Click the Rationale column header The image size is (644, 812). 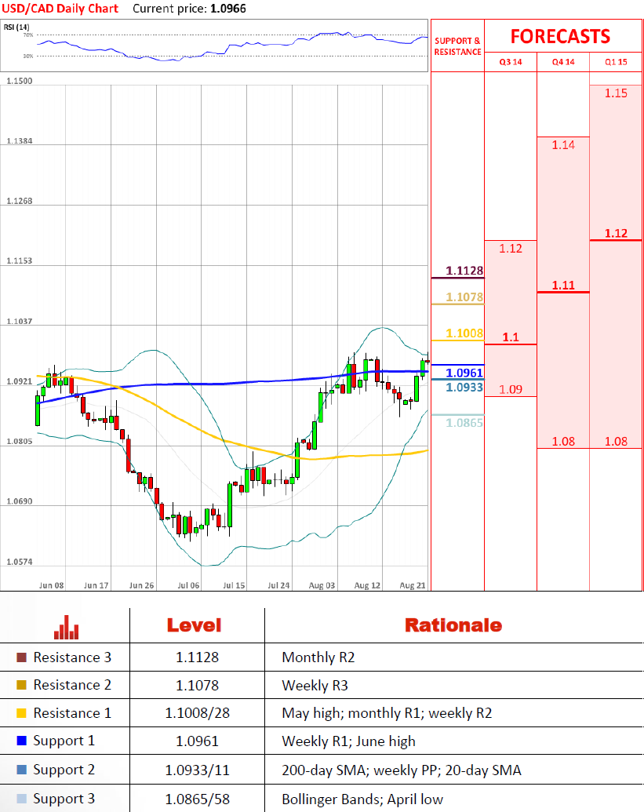click(453, 625)
